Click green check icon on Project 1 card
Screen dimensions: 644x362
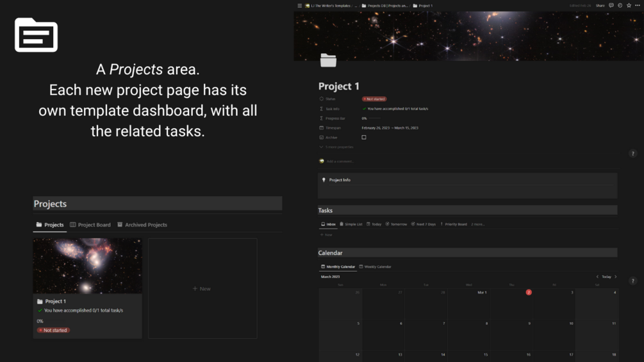(40, 311)
